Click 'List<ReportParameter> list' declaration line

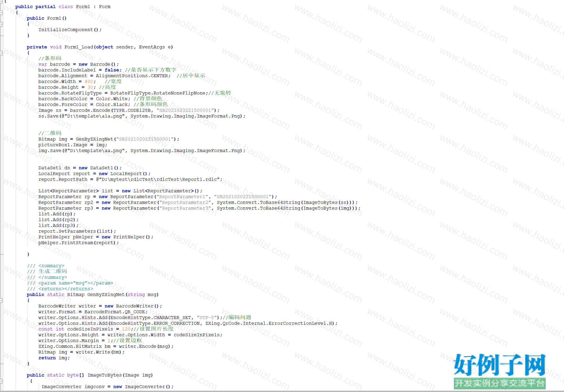120,191
